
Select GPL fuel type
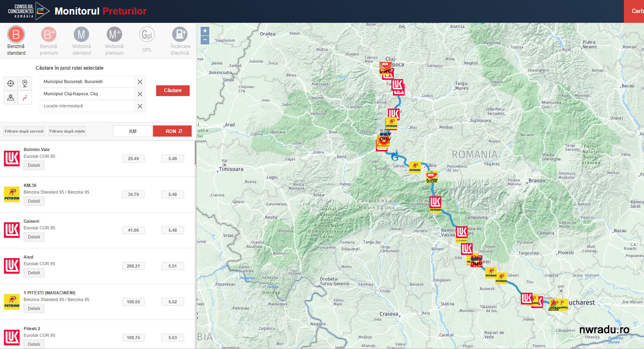(x=147, y=40)
